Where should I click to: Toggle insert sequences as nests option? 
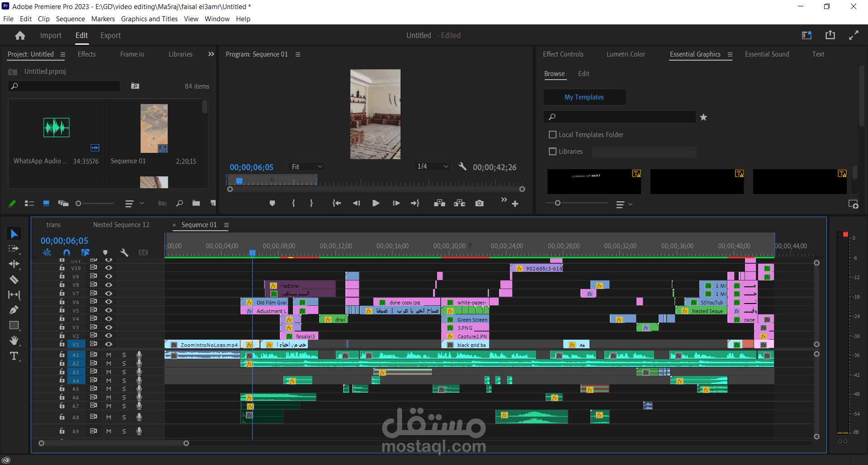47,252
